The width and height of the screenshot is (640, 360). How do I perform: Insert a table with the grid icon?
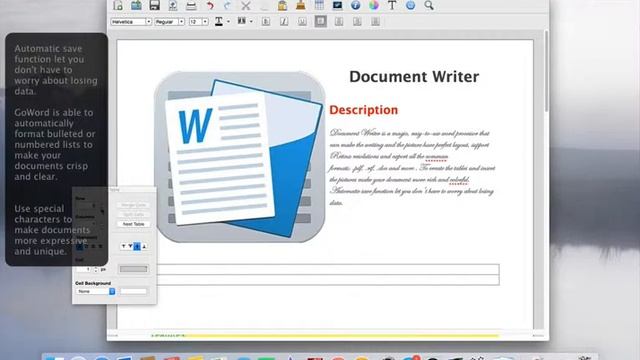(319, 5)
